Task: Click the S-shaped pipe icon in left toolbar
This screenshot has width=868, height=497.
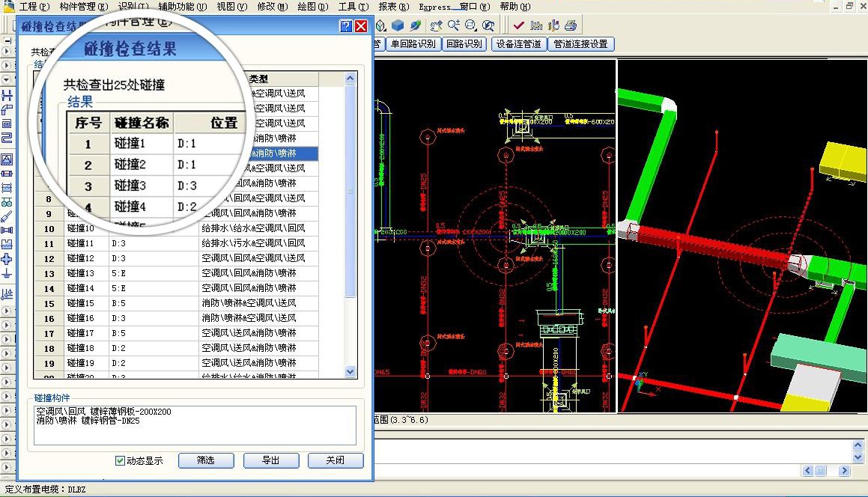Action: pos(7,138)
